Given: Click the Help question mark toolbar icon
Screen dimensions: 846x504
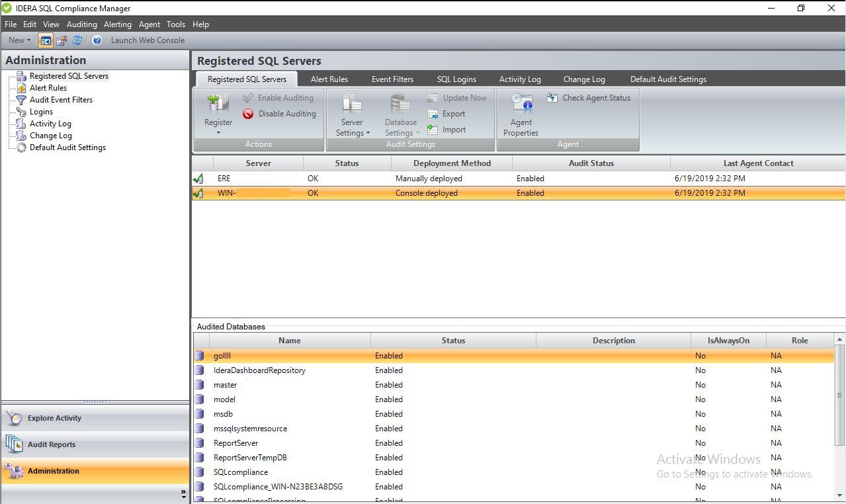Looking at the screenshot, I should (97, 40).
